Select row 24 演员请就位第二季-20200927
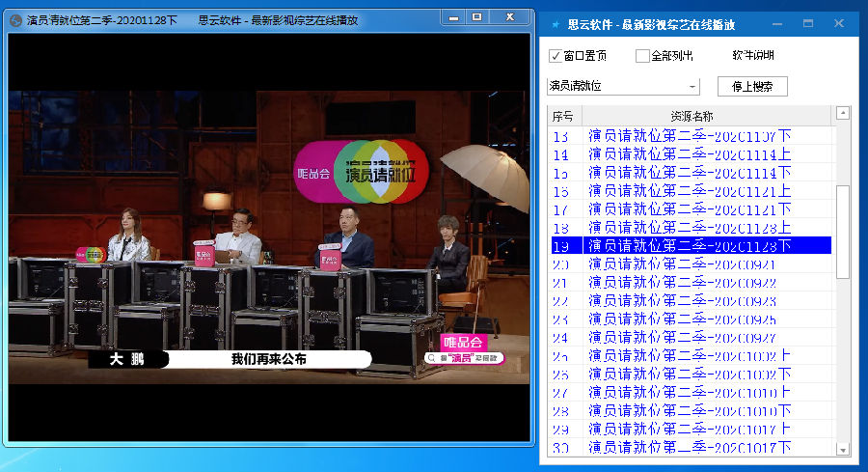This screenshot has height=472, width=868. click(x=691, y=337)
